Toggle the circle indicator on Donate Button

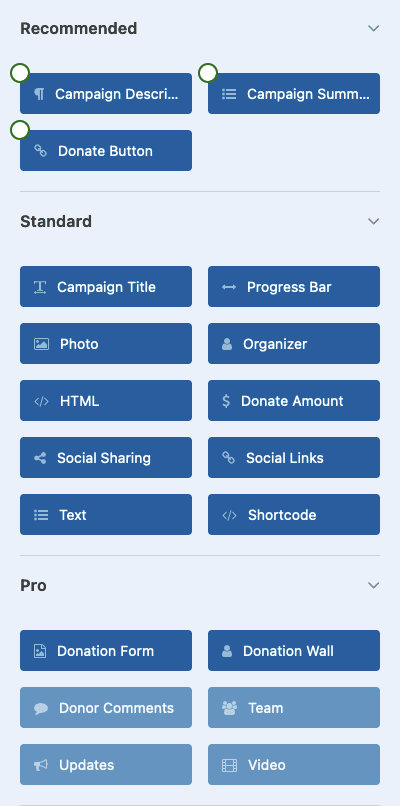(x=20, y=130)
